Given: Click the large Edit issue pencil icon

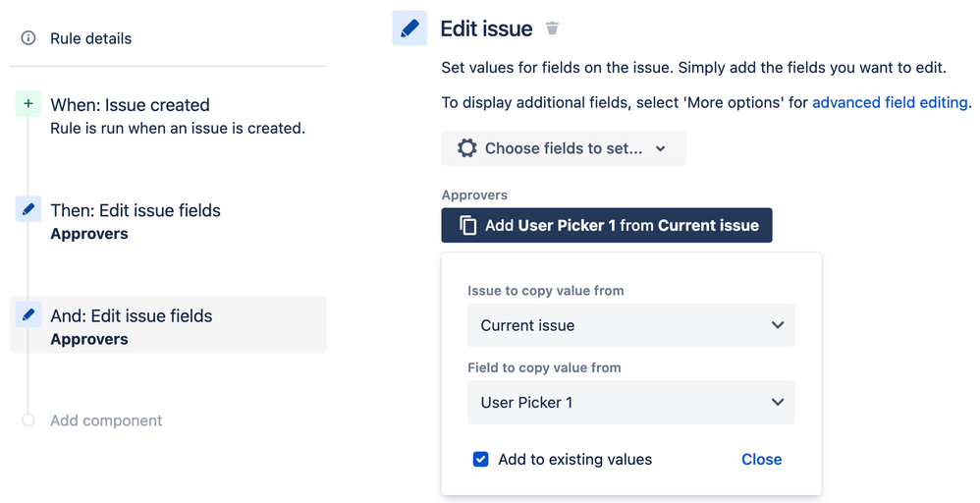Looking at the screenshot, I should pyautogui.click(x=409, y=28).
